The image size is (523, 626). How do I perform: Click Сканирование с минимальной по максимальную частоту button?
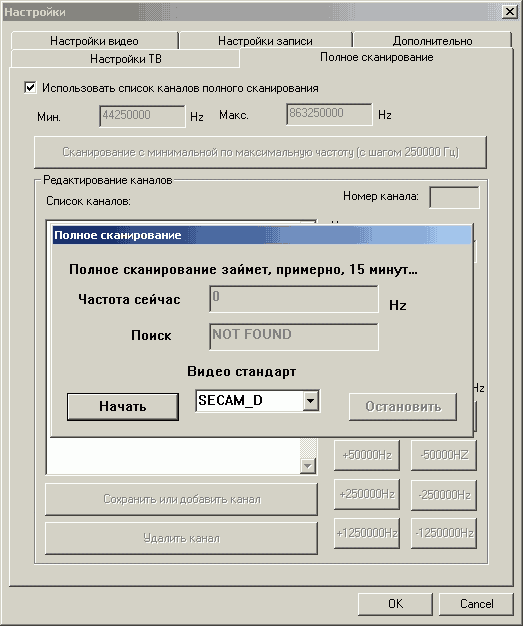(260, 152)
